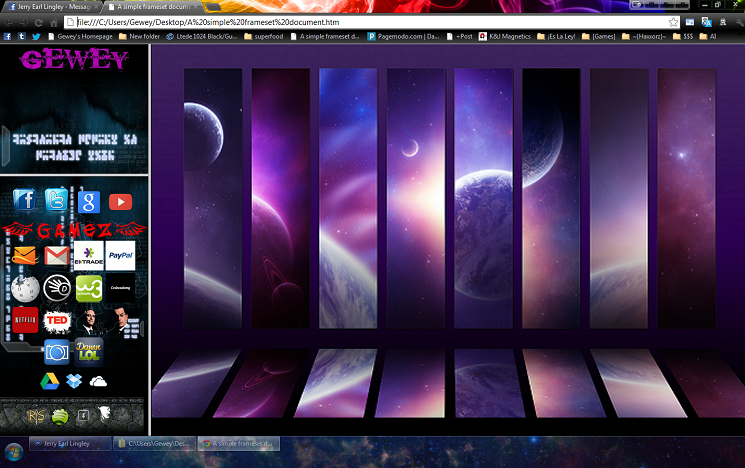Image resolution: width=745 pixels, height=468 pixels.
Task: Open the Google Drive icon
Action: (49, 381)
